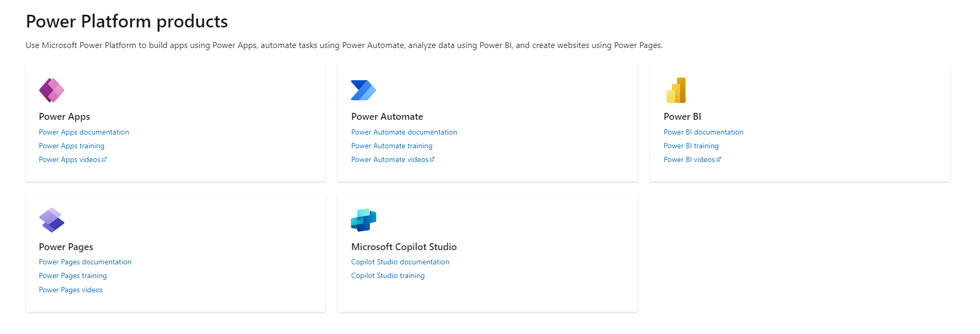Open Power Apps training
980x334 pixels.
pyautogui.click(x=71, y=146)
